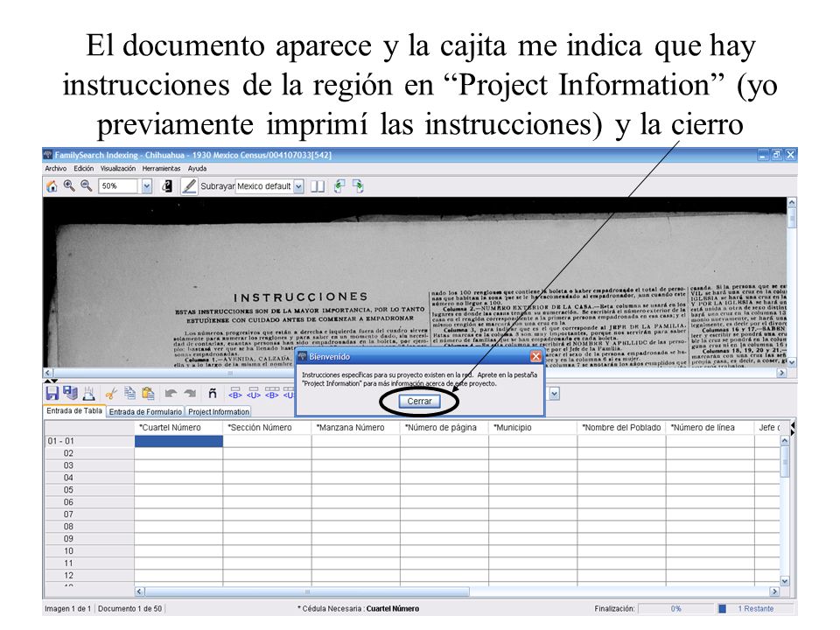Image resolution: width=840 pixels, height=630 pixels.
Task: Switch to Entrada de Formulario tab
Action: click(145, 412)
